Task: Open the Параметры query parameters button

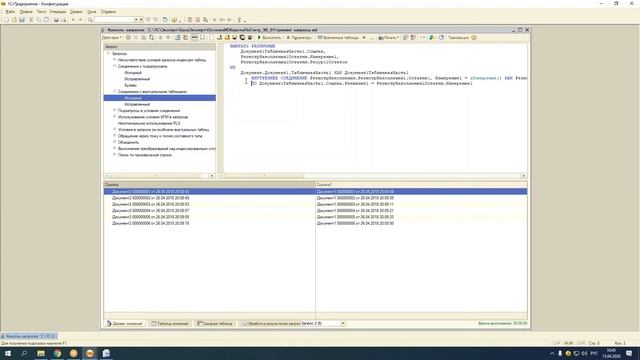Action: tap(299, 38)
